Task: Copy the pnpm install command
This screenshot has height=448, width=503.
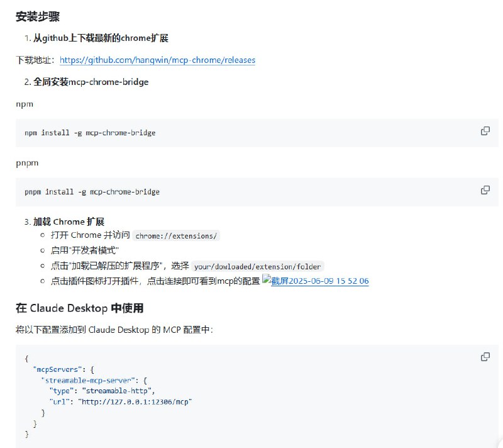Action: point(485,189)
